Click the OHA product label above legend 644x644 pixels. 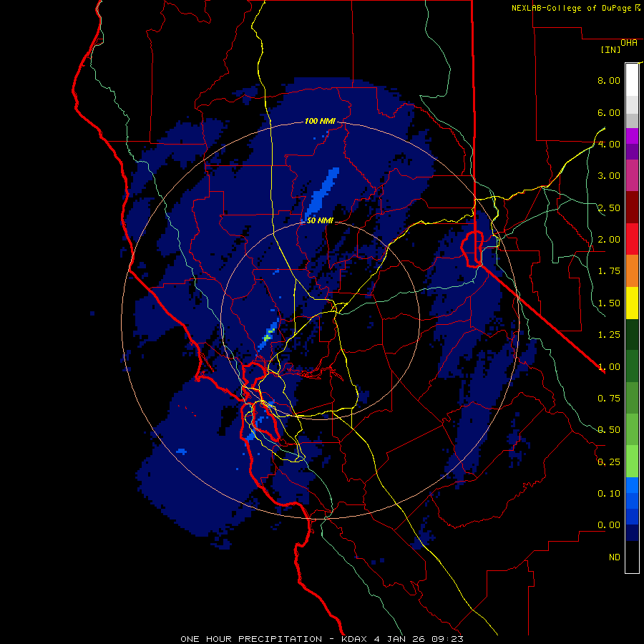click(629, 43)
